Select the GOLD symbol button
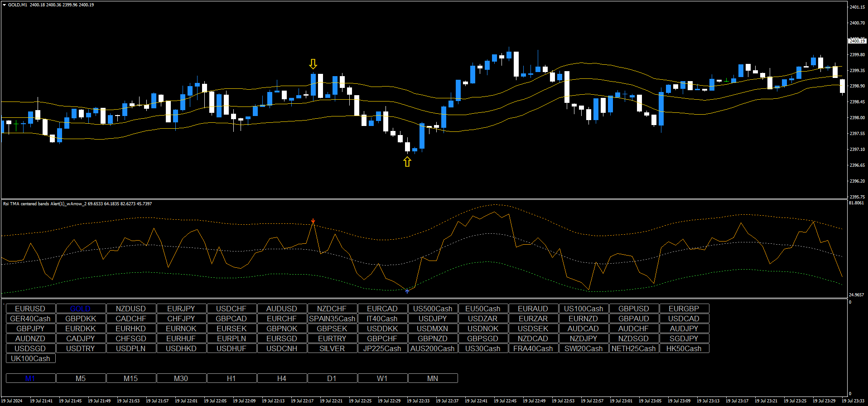The height and width of the screenshot is (406, 868). 81,309
